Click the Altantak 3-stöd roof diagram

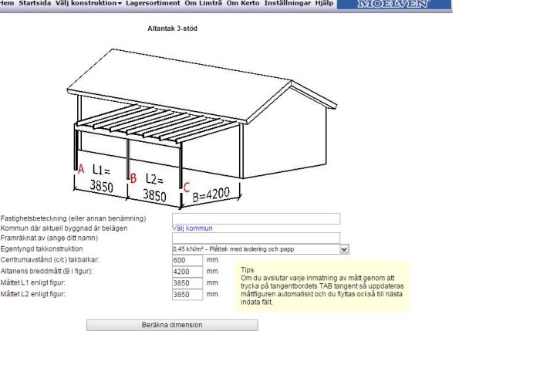click(201, 128)
